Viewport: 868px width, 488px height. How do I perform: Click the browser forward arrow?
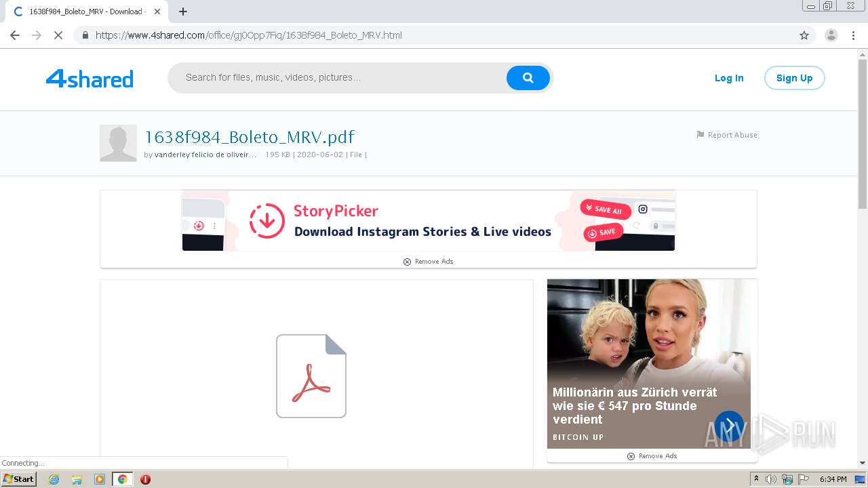point(37,35)
